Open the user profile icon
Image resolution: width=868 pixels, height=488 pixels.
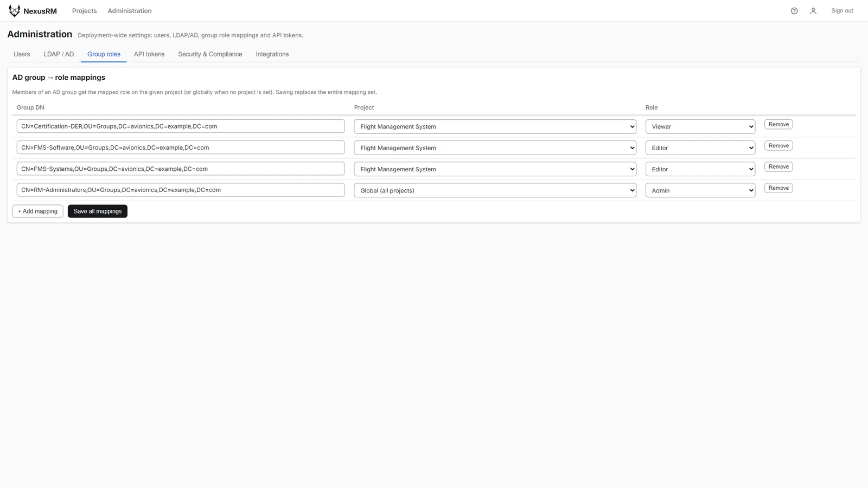813,11
